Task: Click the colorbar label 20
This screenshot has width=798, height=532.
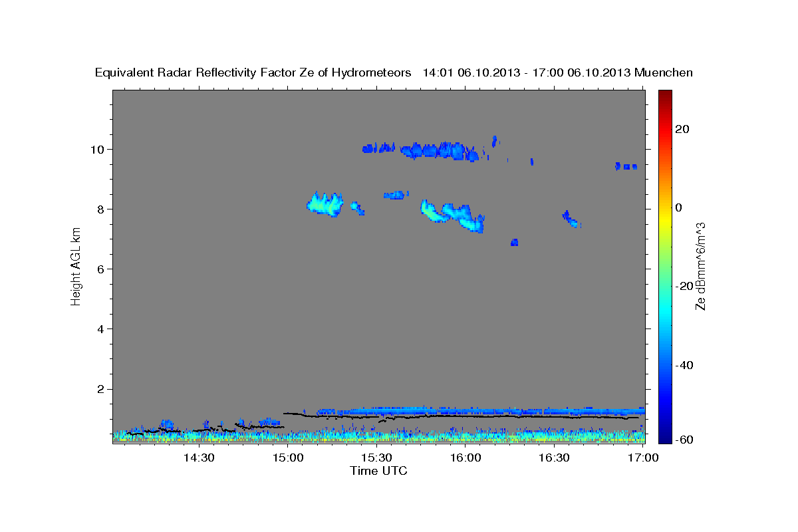Action: tap(683, 129)
